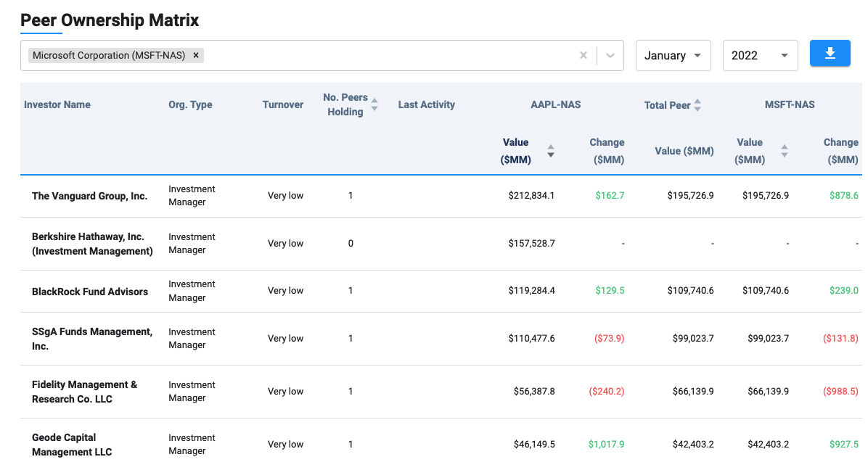The image size is (868, 470).
Task: Sort the Total Peer column
Action: [x=696, y=104]
